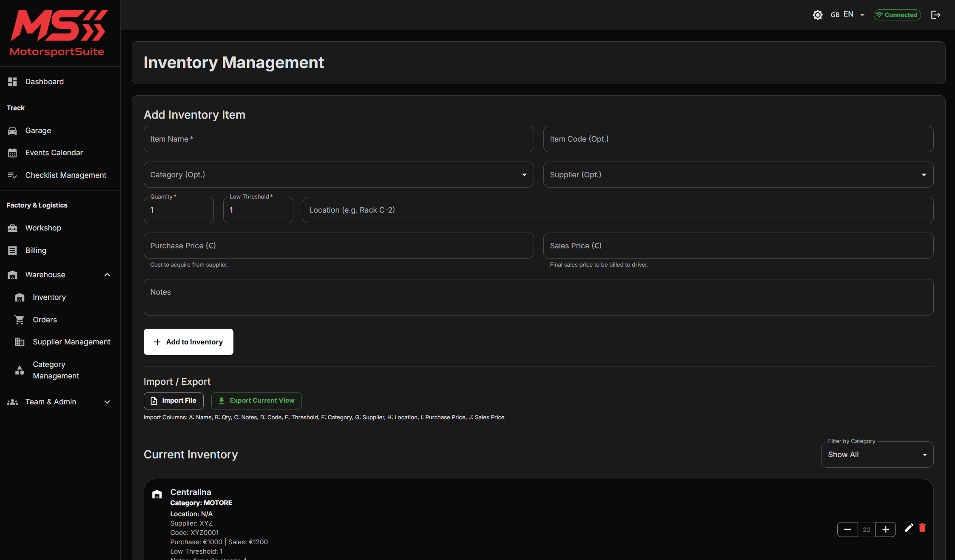955x560 pixels.
Task: Open the Filter by Category dropdown
Action: point(877,455)
